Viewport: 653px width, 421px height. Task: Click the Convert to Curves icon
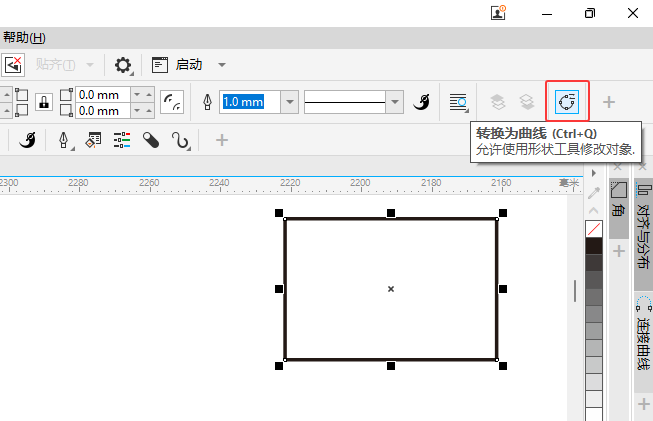(x=567, y=102)
